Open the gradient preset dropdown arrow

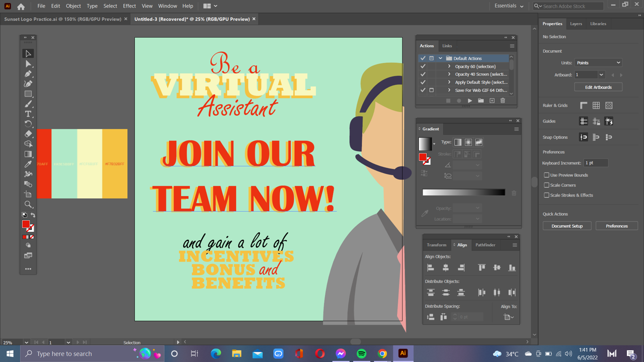click(434, 144)
